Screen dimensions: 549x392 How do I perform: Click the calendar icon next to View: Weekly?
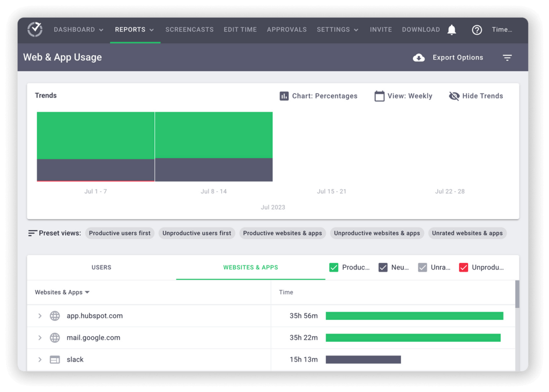(x=379, y=95)
